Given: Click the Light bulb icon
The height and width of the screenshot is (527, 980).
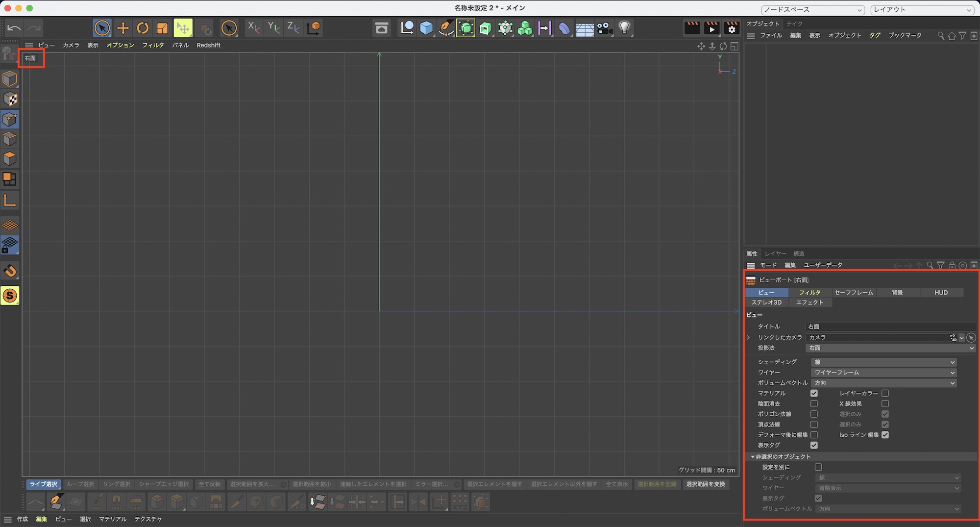Looking at the screenshot, I should [x=624, y=28].
